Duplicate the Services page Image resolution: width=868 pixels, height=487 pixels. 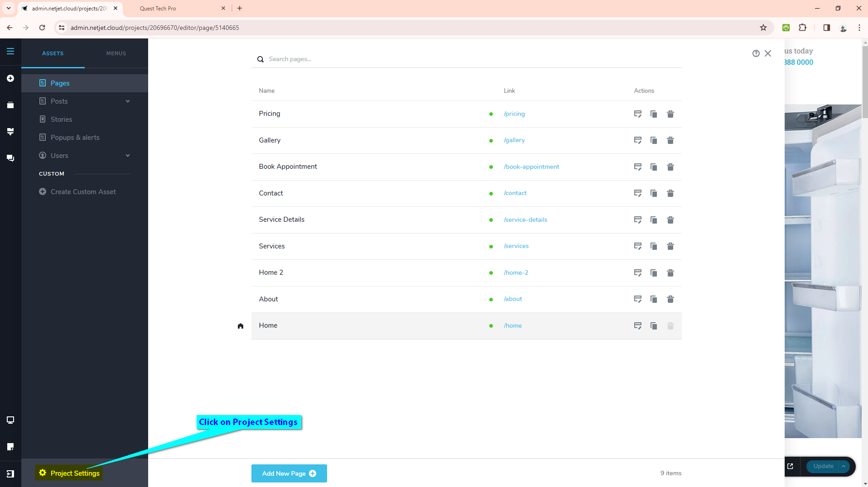[x=654, y=246]
